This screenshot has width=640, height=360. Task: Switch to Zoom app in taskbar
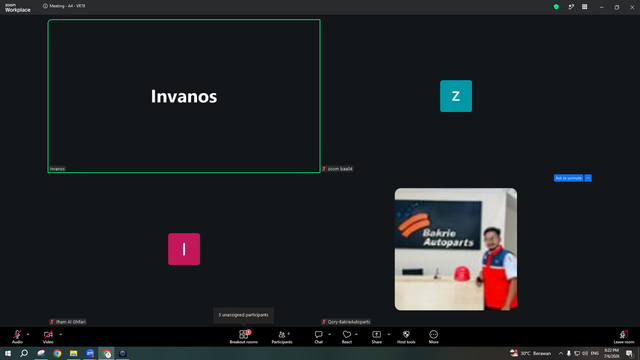click(x=90, y=353)
